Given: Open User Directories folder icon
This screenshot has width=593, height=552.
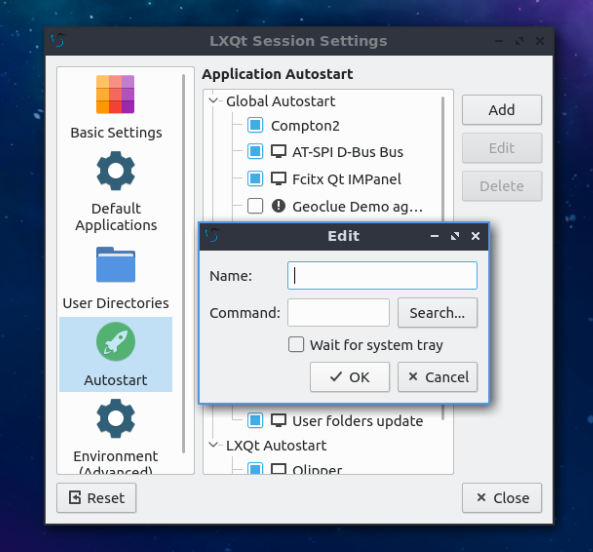Looking at the screenshot, I should (x=115, y=265).
